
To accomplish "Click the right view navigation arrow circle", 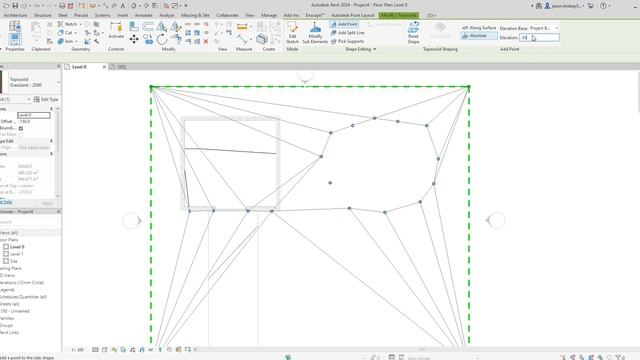I will click(496, 220).
